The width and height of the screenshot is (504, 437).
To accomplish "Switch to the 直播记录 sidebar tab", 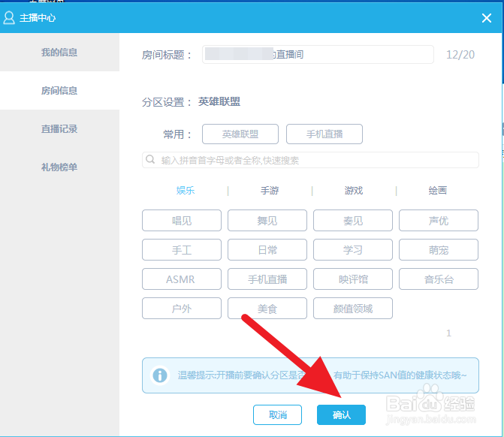I will point(59,129).
